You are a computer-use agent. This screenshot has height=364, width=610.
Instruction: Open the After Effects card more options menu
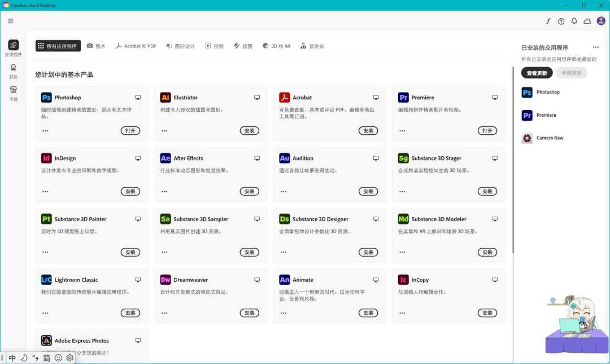164,191
